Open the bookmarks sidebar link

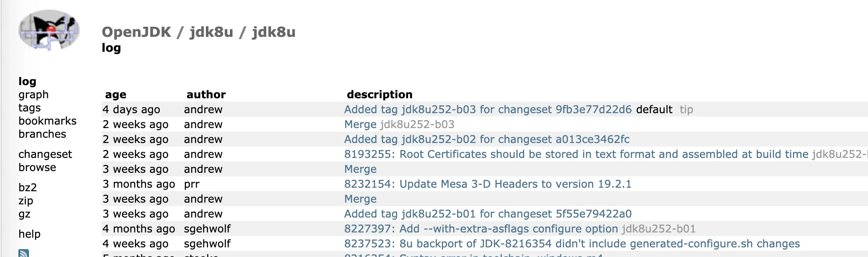click(x=47, y=121)
